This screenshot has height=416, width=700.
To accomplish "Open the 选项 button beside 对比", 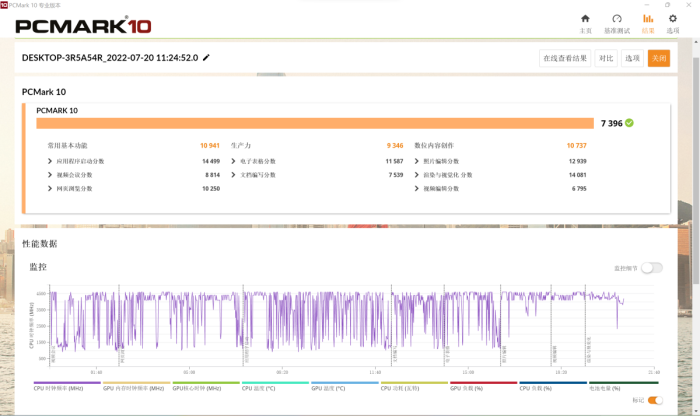I will [x=632, y=58].
